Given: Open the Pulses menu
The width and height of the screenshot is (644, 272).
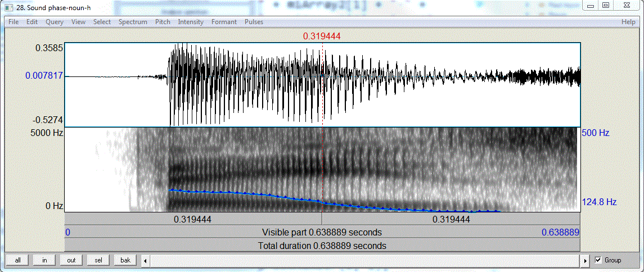Looking at the screenshot, I should 254,22.
